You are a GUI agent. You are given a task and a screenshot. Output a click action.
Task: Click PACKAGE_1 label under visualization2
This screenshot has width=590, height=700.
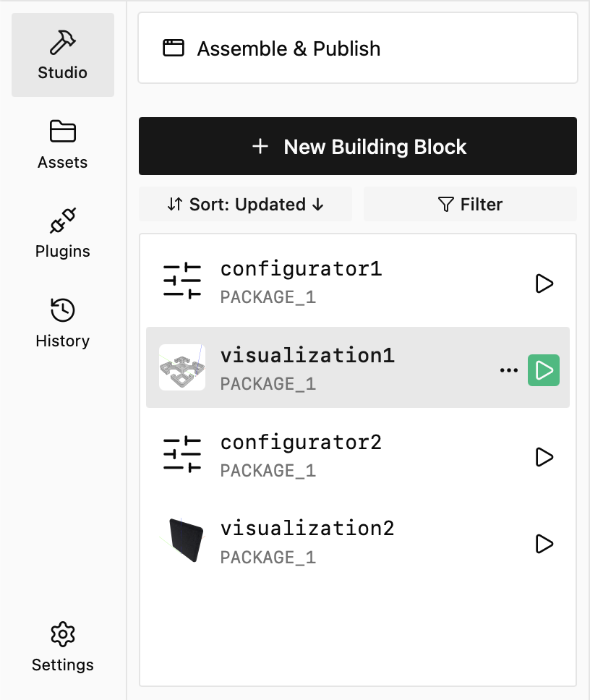pos(268,558)
